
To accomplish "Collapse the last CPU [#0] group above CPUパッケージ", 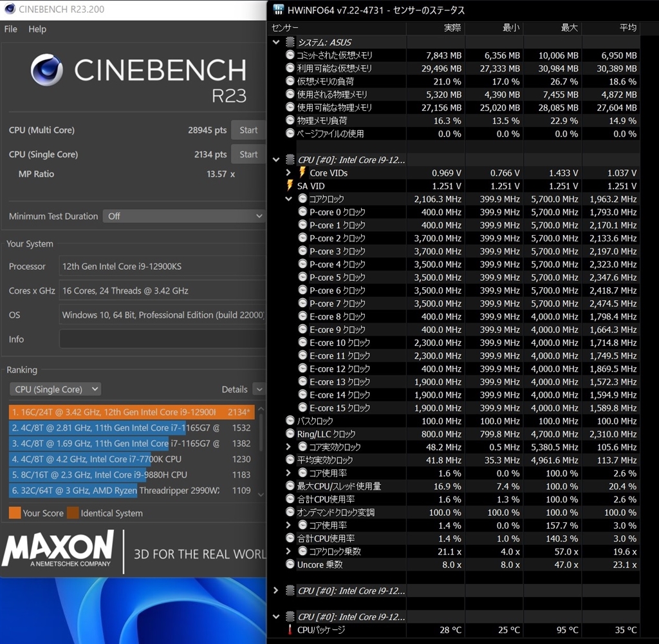I will 276,617.
